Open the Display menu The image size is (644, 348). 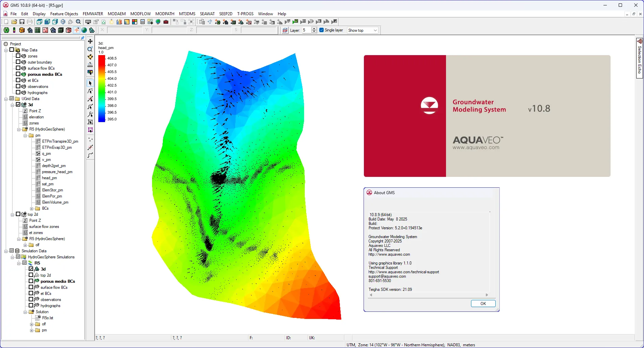(x=39, y=14)
